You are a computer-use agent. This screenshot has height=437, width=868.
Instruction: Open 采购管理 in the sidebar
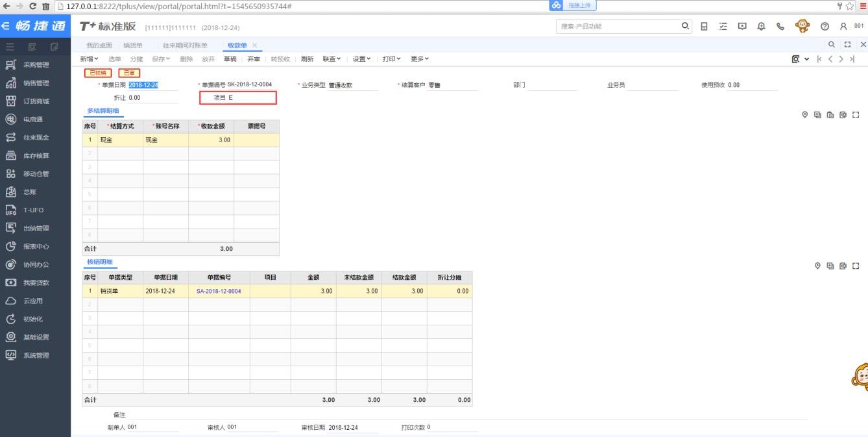point(36,65)
